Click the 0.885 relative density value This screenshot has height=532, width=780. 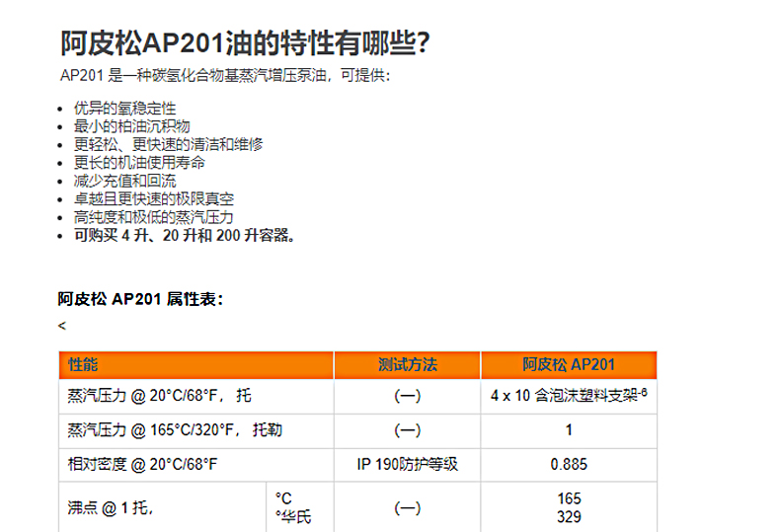click(x=569, y=464)
